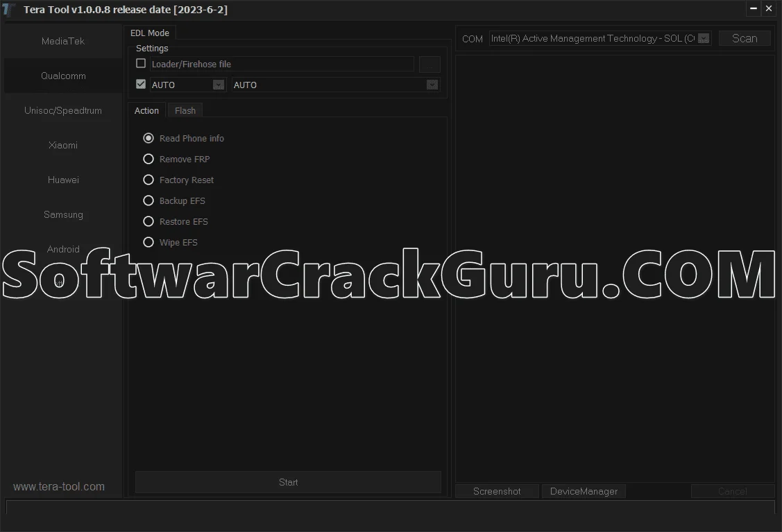Enable the Loader/Firehose file checkbox
This screenshot has width=782, height=532.
pyautogui.click(x=141, y=63)
